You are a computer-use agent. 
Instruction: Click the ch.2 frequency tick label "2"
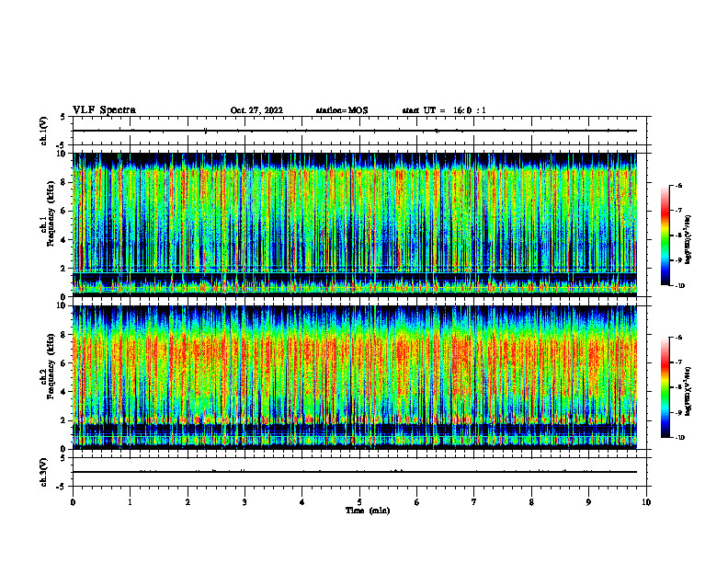[x=64, y=420]
